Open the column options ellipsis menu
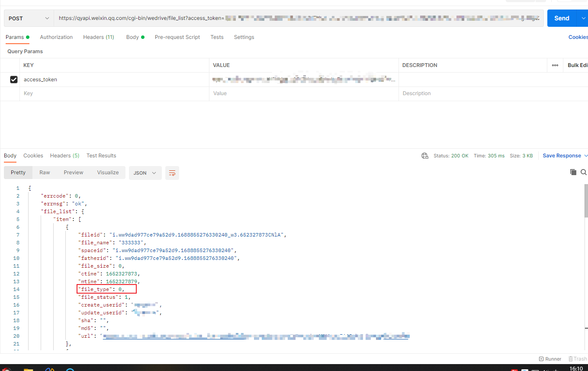Viewport: 588px width, 371px height. pos(555,65)
